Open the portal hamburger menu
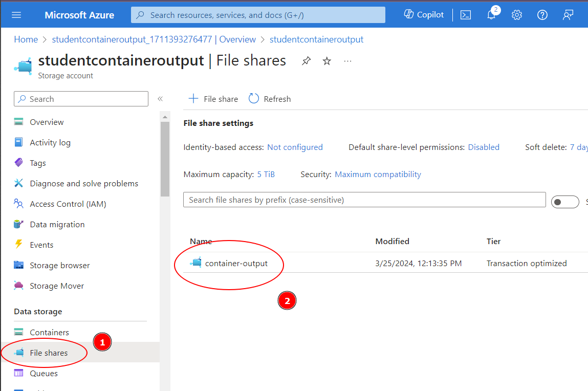This screenshot has height=391, width=588. click(16, 14)
